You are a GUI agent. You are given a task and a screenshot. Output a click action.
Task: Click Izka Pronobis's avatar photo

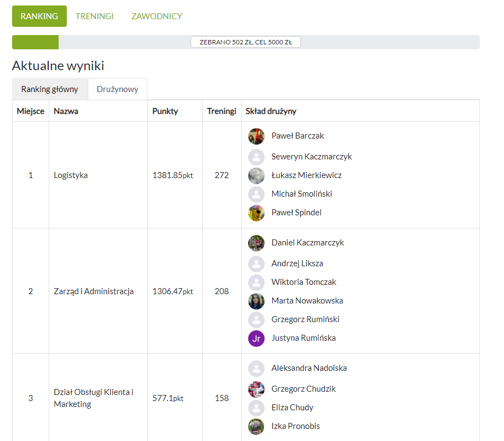pyautogui.click(x=256, y=427)
